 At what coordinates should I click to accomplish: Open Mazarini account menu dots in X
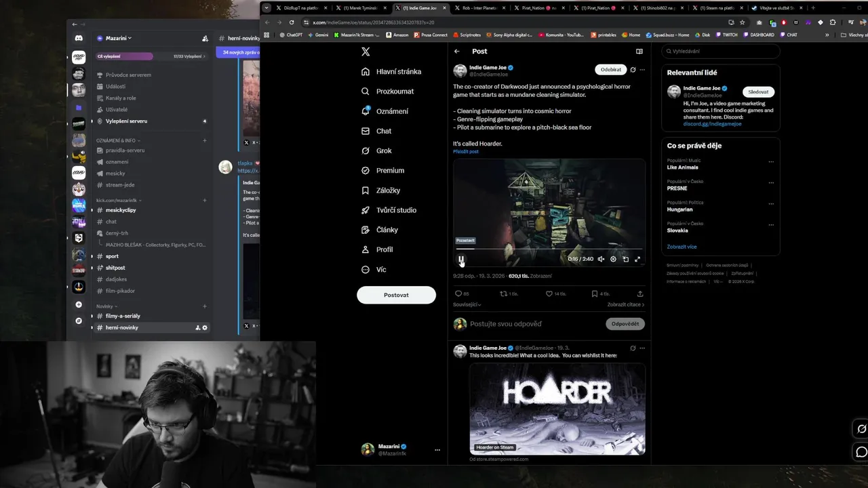[437, 450]
